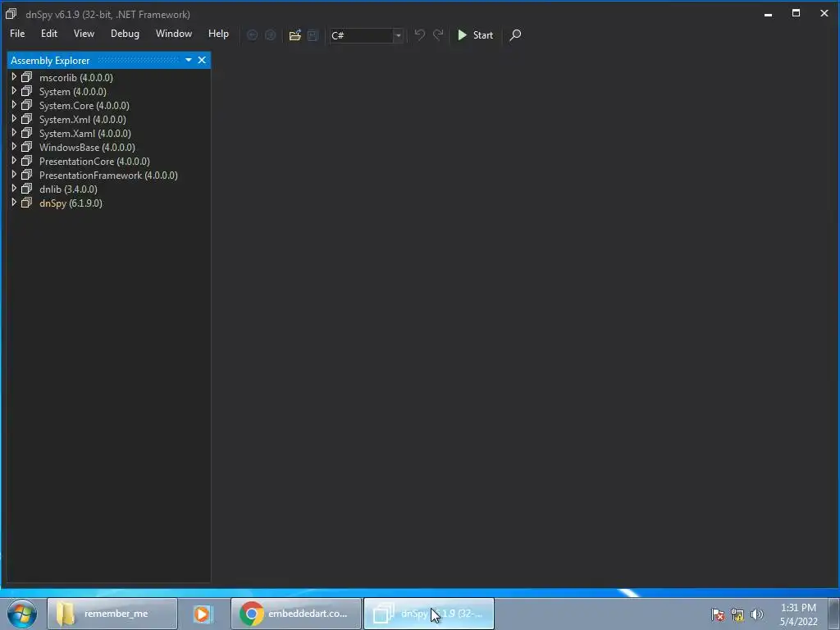Expand the System.Xaml assembly node
Screen dimensions: 840x630
pyautogui.click(x=14, y=133)
